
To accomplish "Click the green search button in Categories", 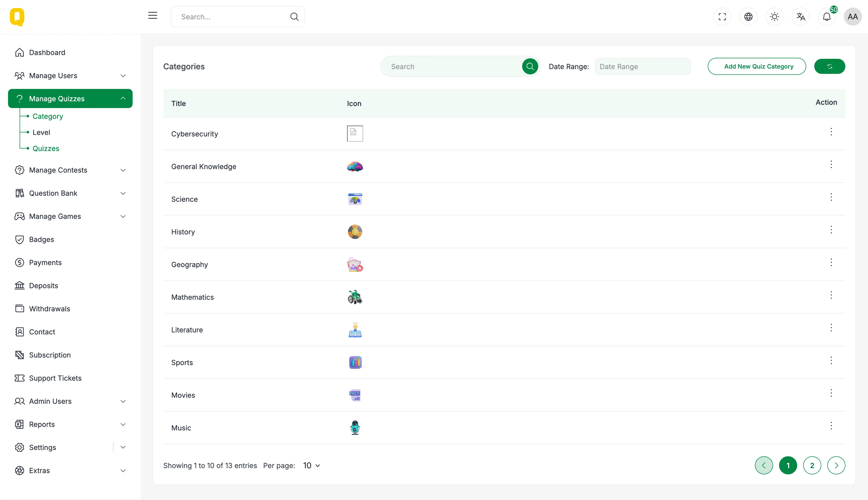I will click(x=530, y=66).
